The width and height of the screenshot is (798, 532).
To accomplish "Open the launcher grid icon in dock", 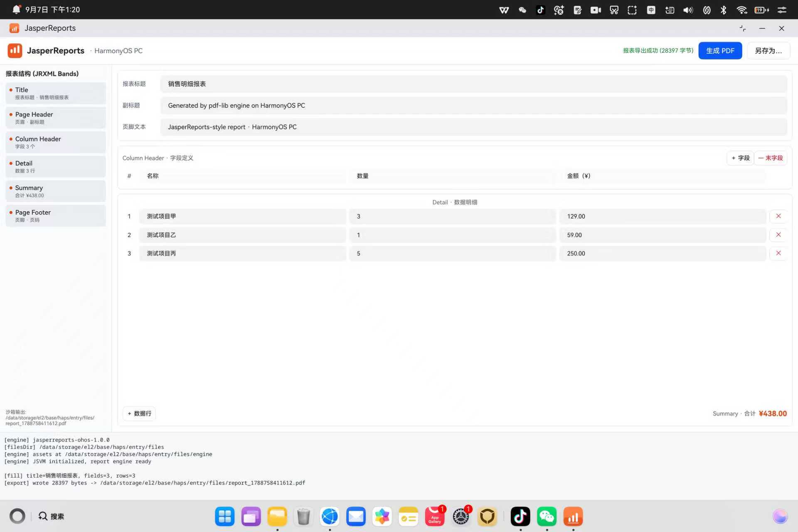I will (x=225, y=517).
